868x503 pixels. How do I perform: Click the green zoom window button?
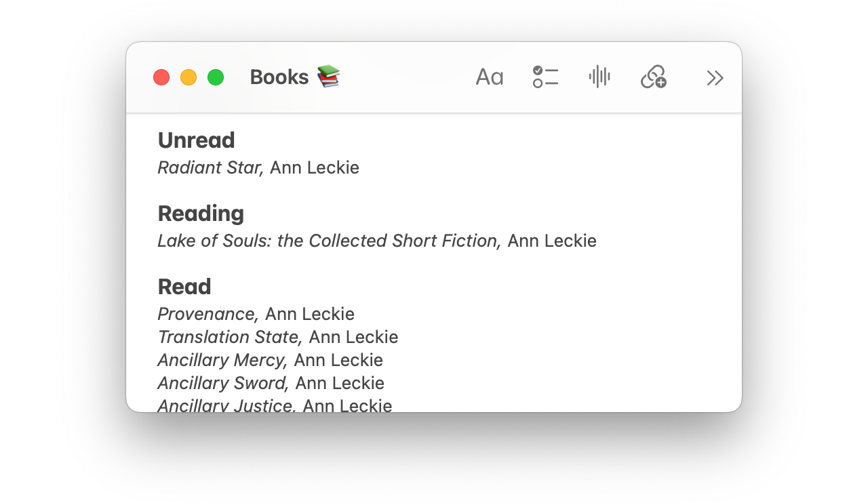tap(216, 77)
